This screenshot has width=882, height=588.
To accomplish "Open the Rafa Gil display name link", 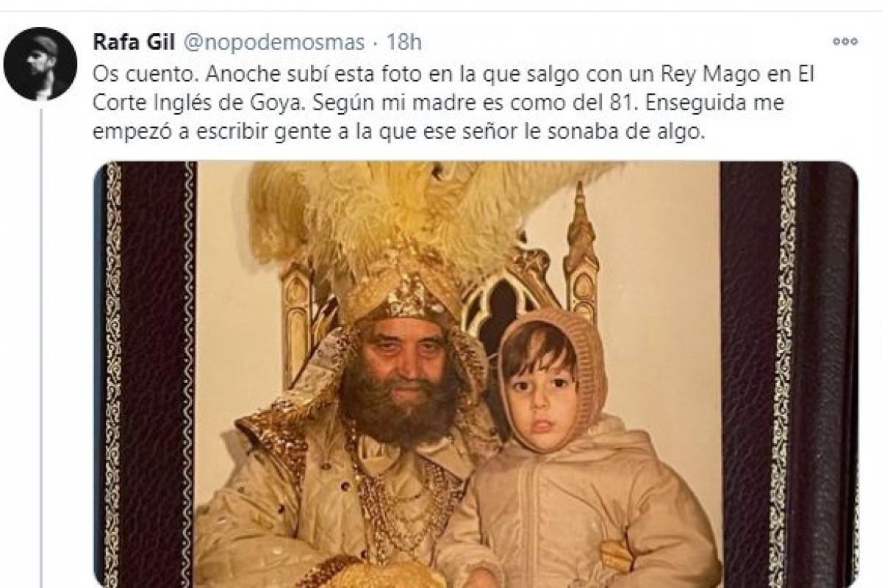I will [132, 43].
